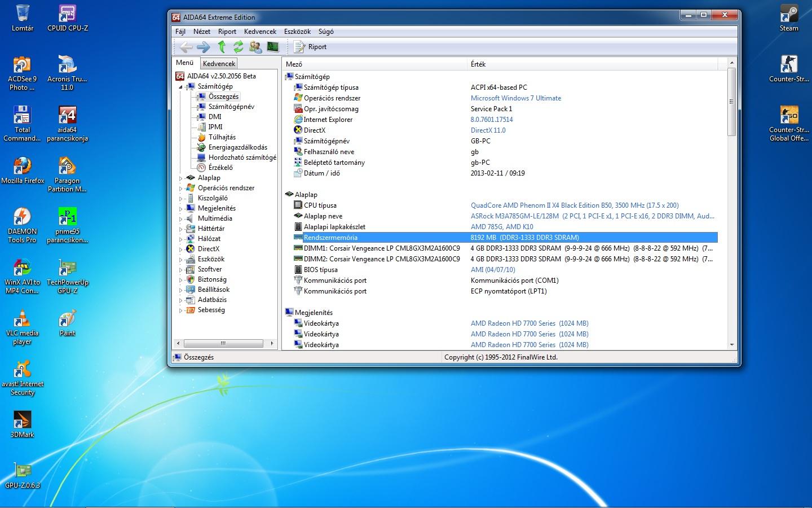Click the vertical scrollbar down arrow
812x508 pixels.
point(732,344)
